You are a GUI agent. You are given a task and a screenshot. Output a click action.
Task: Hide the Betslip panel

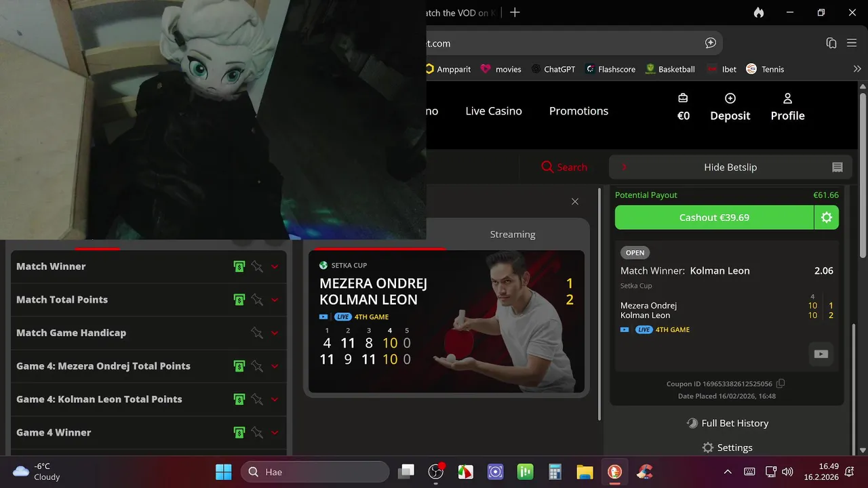click(730, 167)
